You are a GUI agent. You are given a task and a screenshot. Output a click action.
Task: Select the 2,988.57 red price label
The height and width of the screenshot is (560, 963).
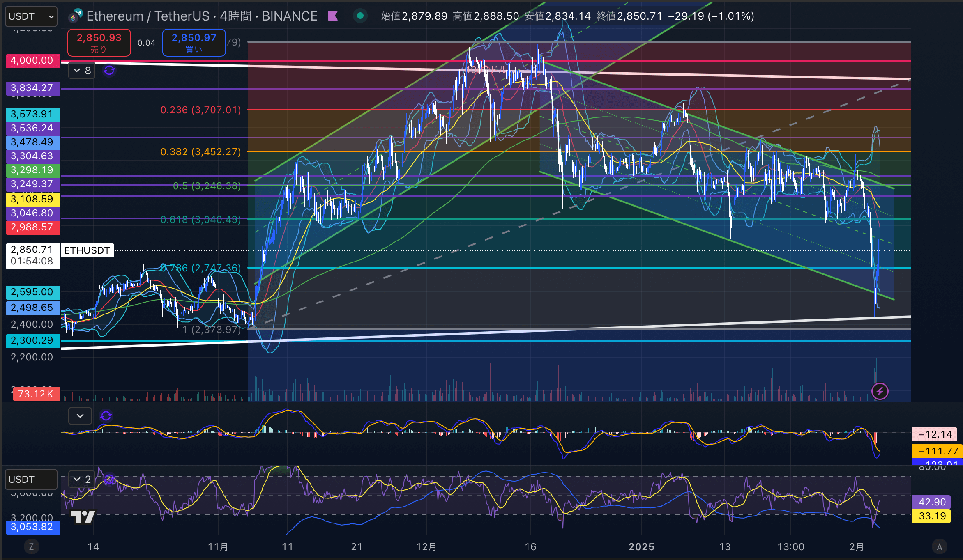coord(32,227)
